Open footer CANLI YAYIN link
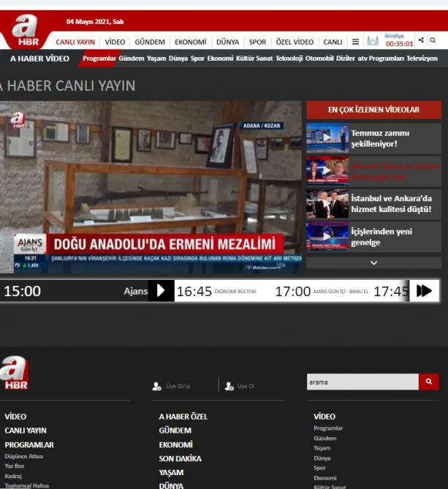 coord(26,431)
